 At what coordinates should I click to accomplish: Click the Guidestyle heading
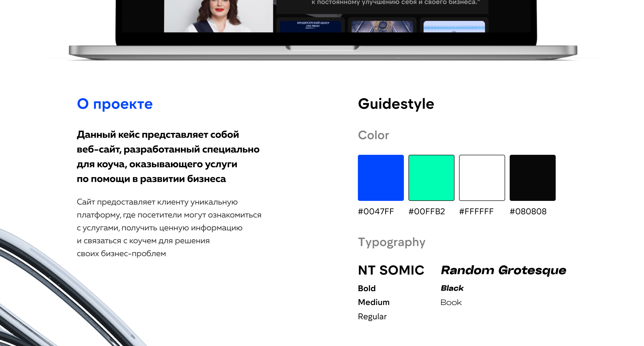coord(396,104)
